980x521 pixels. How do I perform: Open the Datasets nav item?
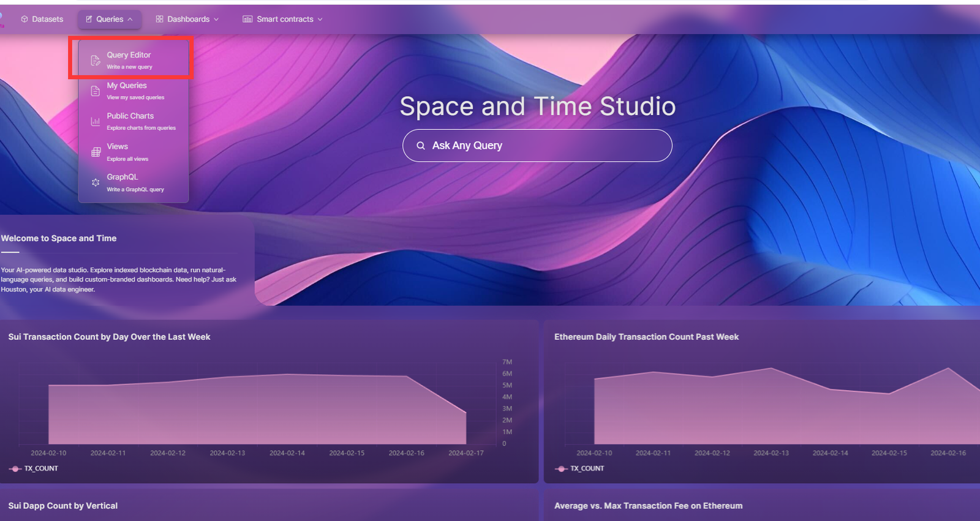click(x=42, y=19)
